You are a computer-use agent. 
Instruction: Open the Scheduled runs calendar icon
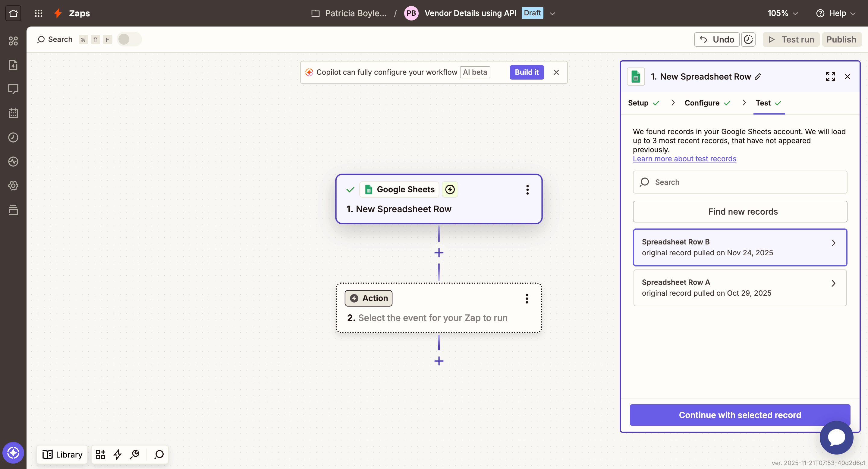(13, 113)
